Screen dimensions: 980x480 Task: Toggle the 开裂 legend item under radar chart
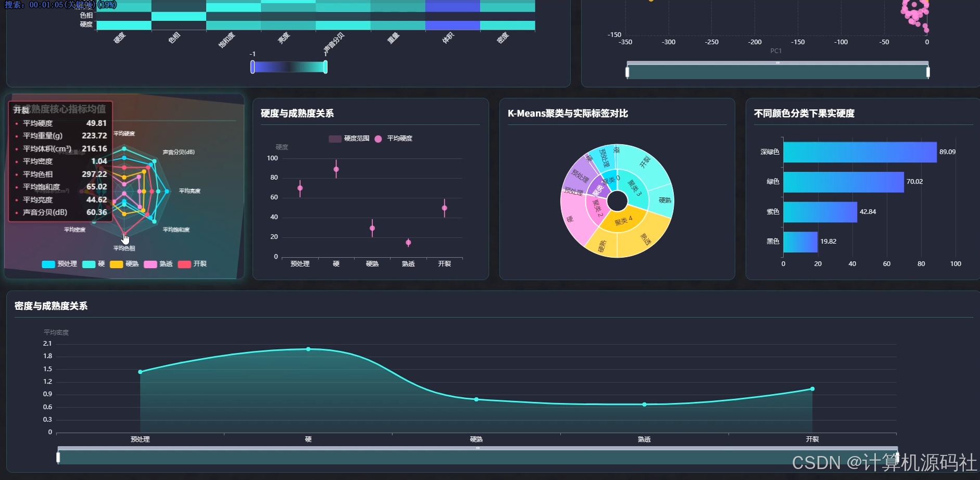point(192,264)
